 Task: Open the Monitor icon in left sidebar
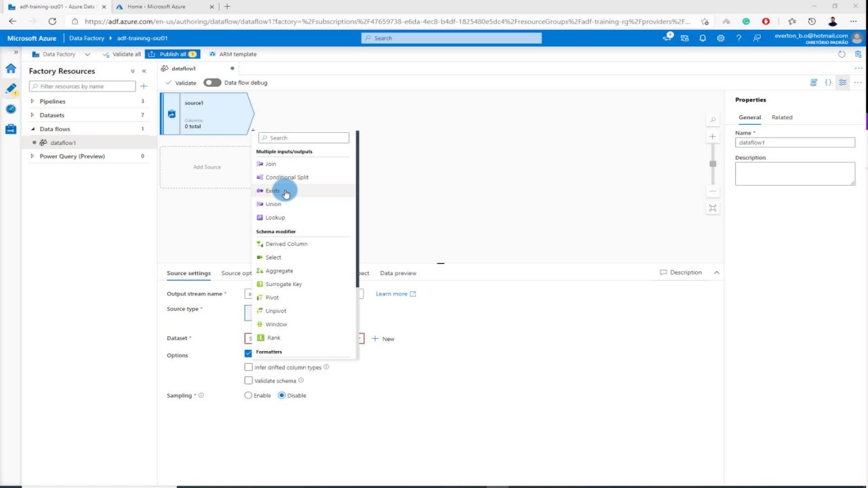11,109
